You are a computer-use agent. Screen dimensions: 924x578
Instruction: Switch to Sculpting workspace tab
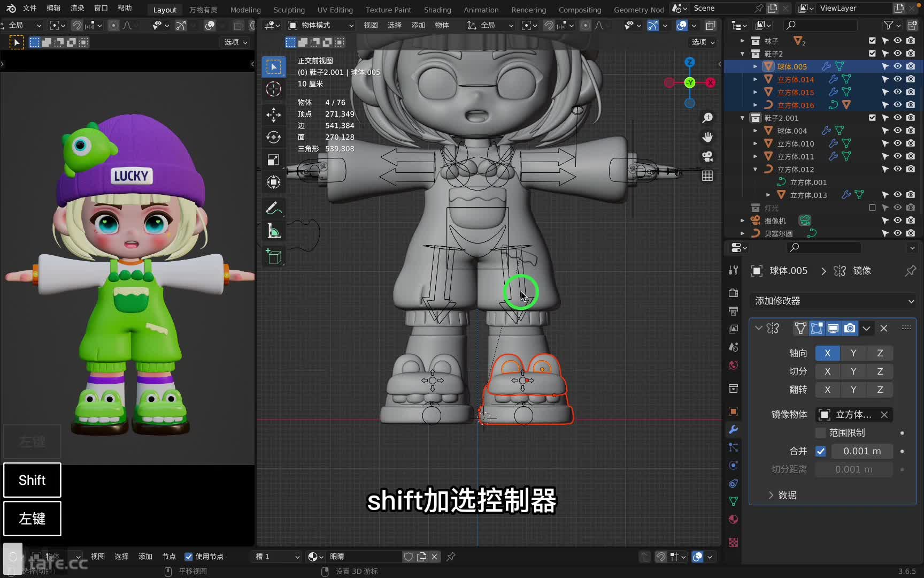289,10
